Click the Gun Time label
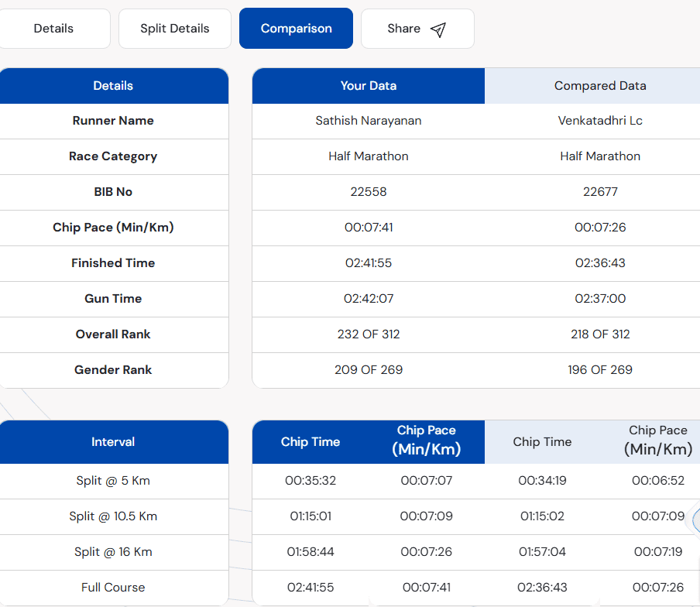700x607 pixels. pyautogui.click(x=113, y=299)
